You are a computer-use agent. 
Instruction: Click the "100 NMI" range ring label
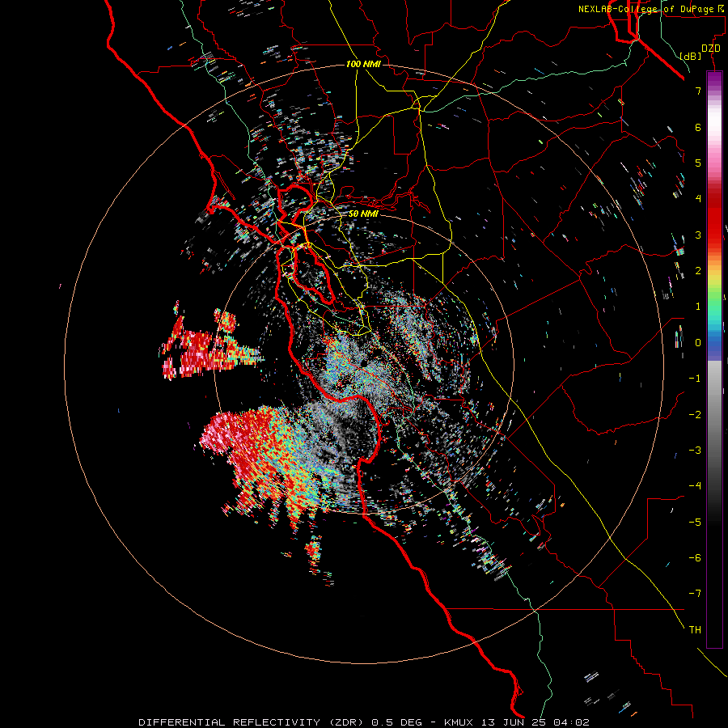363,64
